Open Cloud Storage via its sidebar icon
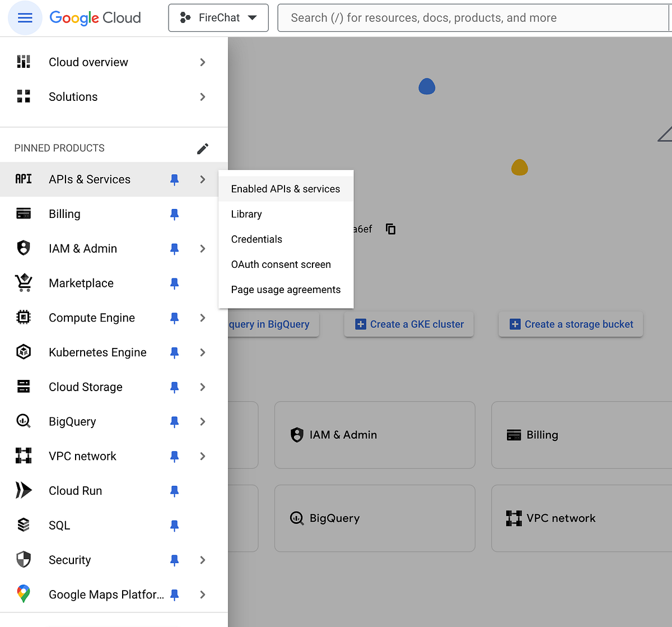The height and width of the screenshot is (627, 672). coord(23,387)
